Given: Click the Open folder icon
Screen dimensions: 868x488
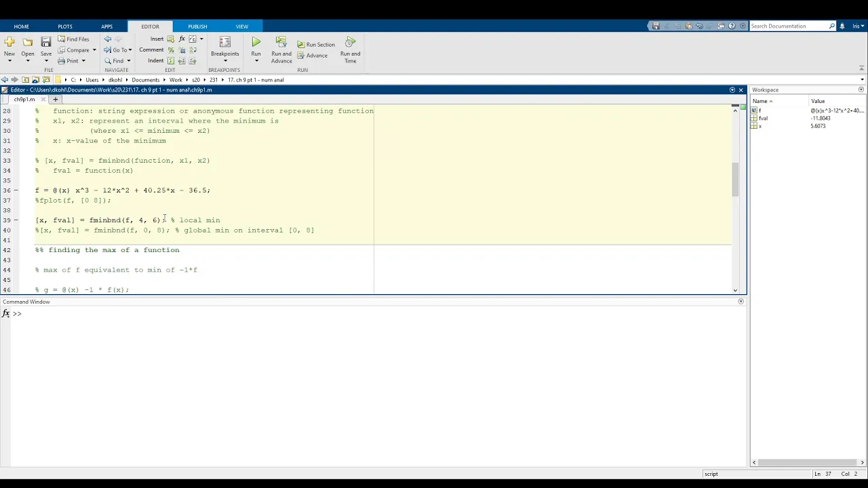Looking at the screenshot, I should pos(28,42).
